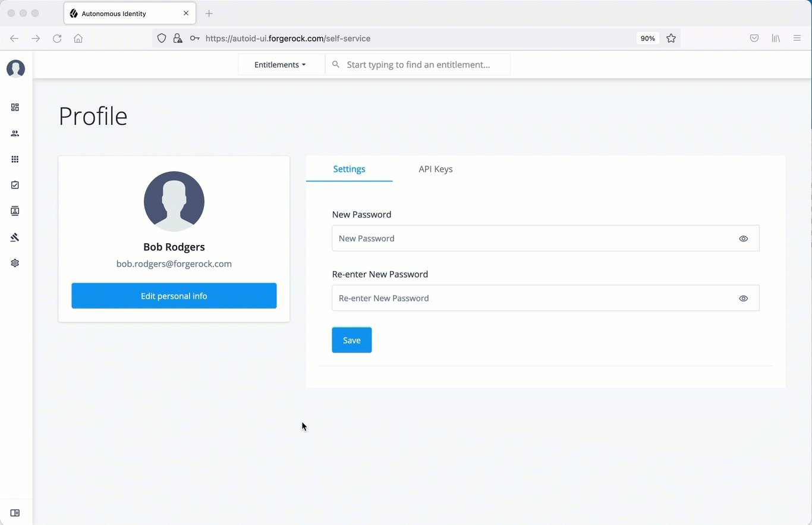Open the settings gear icon in sidebar
Screen dimensions: 812x525
coord(15,263)
